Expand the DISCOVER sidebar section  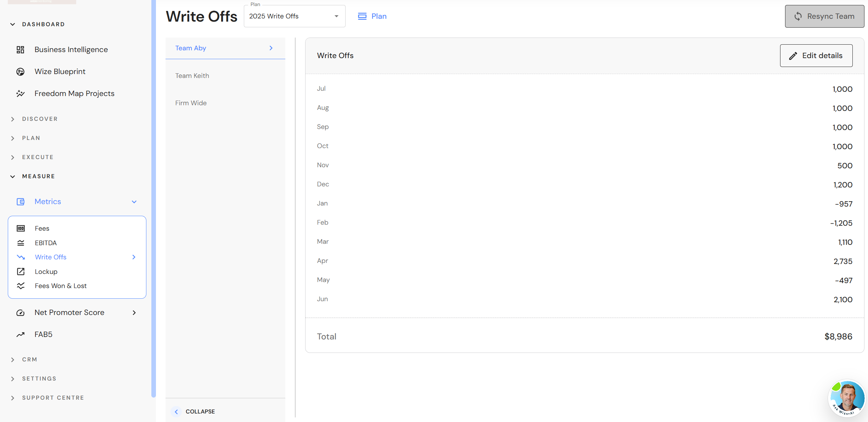[40, 119]
